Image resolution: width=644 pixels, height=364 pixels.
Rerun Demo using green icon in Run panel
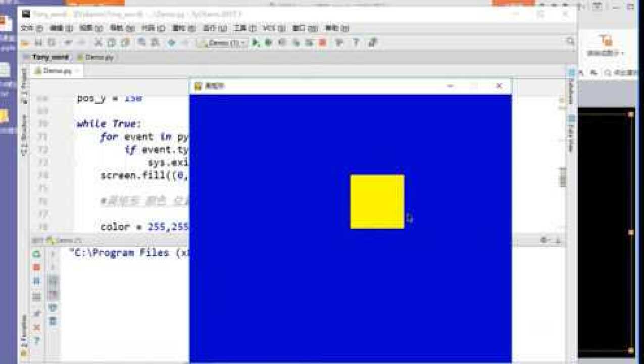tap(36, 254)
